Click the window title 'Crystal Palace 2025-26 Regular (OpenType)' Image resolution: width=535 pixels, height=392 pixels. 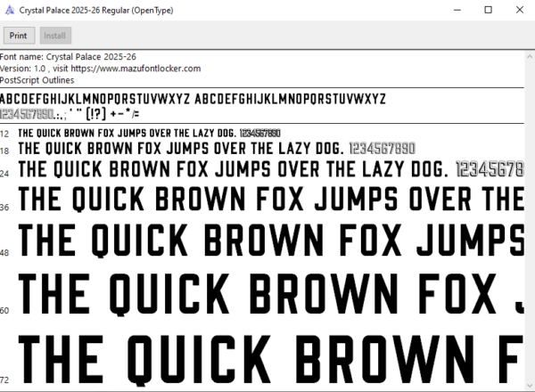(x=96, y=10)
